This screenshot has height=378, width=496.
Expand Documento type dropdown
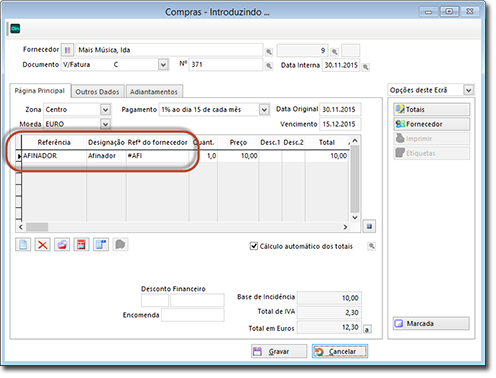[163, 65]
